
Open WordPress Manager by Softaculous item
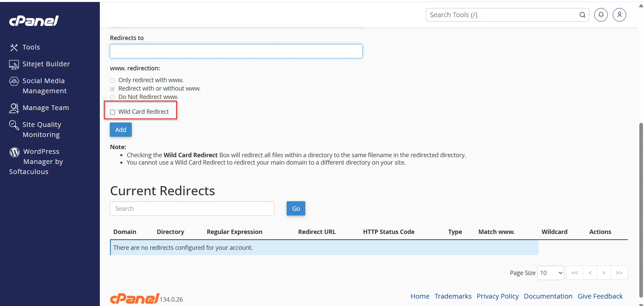(x=36, y=162)
